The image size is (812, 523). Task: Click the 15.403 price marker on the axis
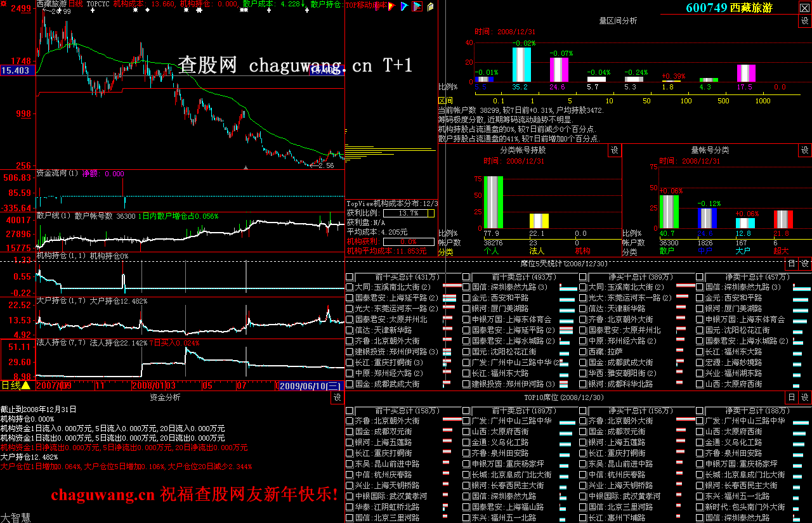[x=16, y=70]
